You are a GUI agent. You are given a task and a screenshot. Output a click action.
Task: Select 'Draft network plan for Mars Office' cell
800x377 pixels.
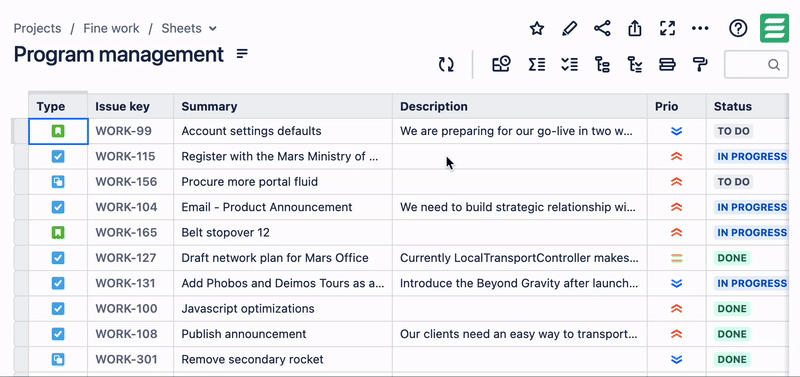[283, 258]
